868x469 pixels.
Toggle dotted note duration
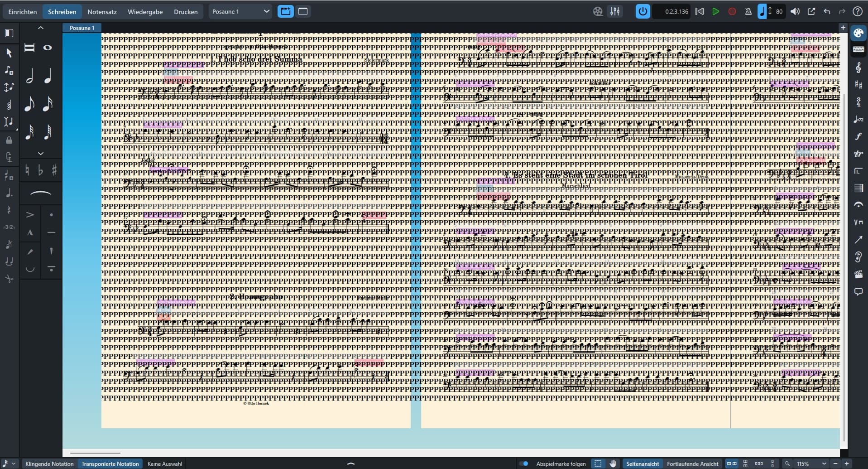tap(9, 193)
